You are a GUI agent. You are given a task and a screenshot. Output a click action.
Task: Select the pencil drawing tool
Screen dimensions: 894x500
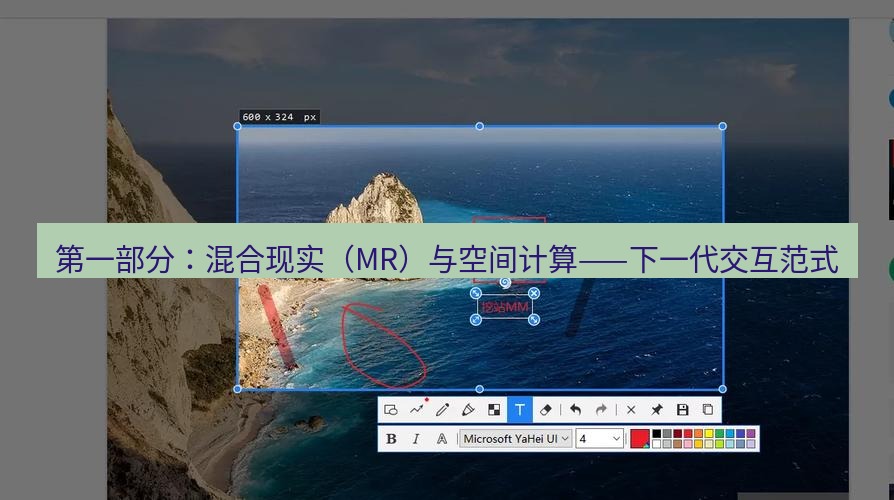point(442,410)
